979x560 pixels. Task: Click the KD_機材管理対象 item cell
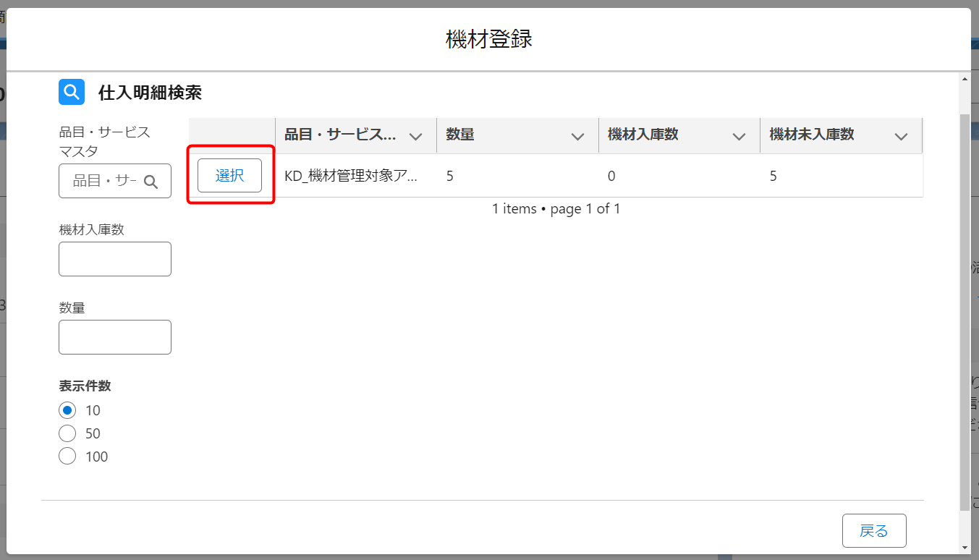(350, 176)
